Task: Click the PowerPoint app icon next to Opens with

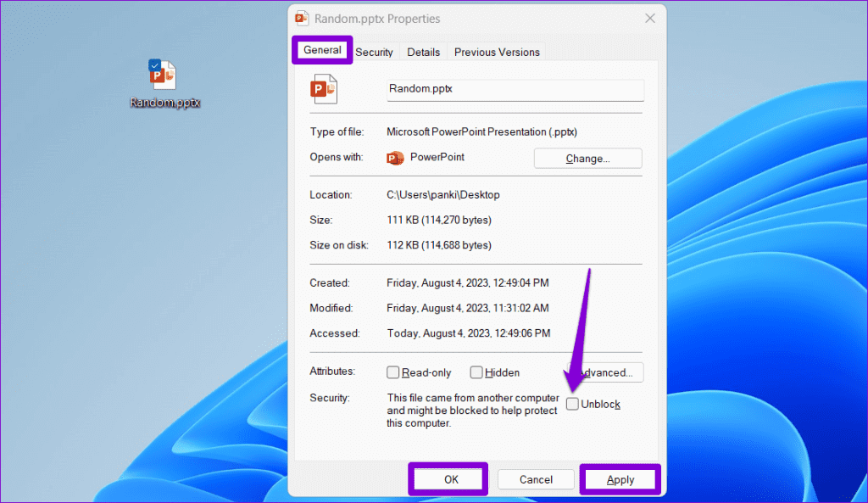Action: (x=395, y=158)
